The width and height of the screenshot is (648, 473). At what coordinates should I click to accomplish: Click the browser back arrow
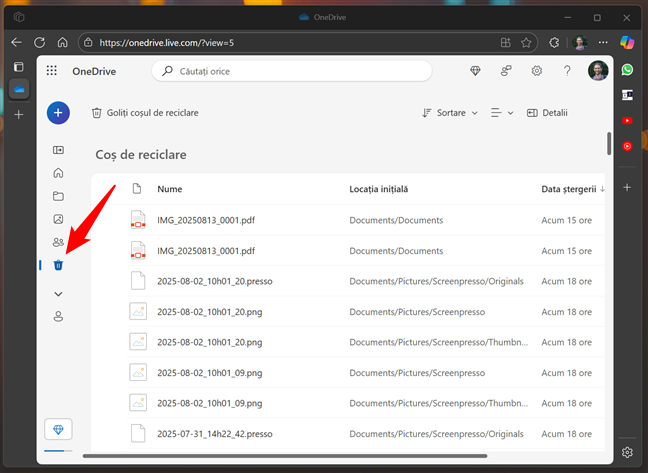pyautogui.click(x=17, y=42)
